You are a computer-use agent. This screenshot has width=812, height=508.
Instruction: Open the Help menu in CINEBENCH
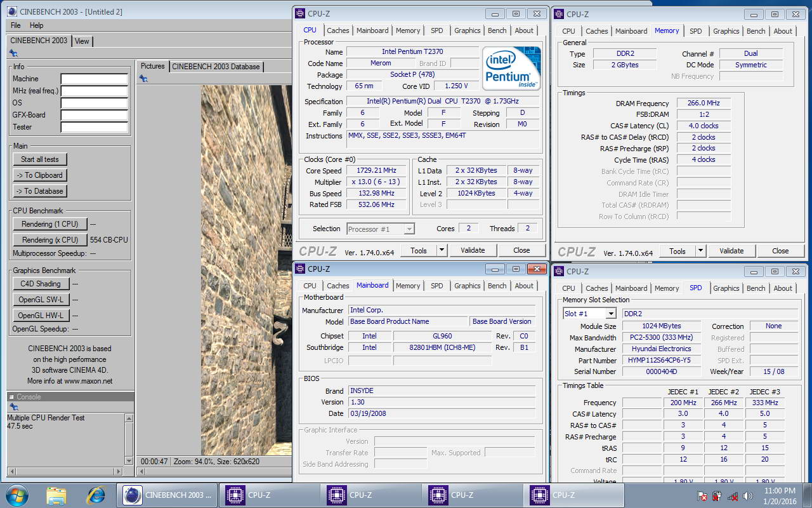click(37, 25)
